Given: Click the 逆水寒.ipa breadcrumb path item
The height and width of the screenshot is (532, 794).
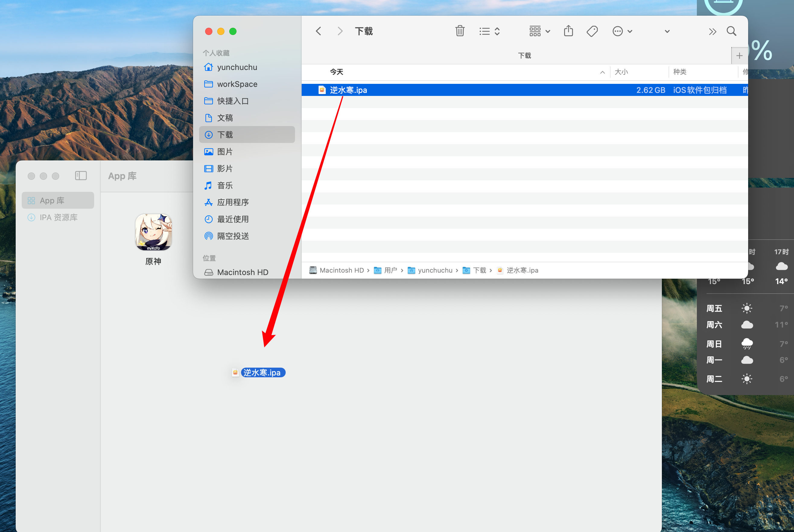Looking at the screenshot, I should pos(518,270).
